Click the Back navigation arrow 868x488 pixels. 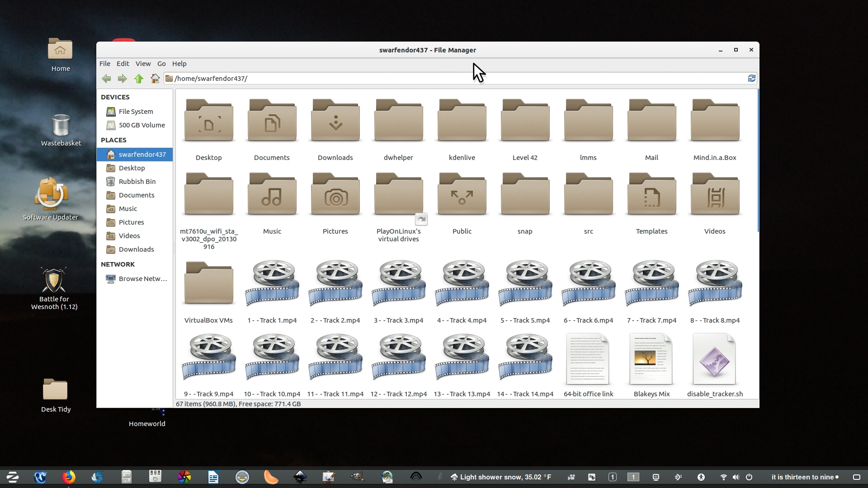pyautogui.click(x=106, y=79)
